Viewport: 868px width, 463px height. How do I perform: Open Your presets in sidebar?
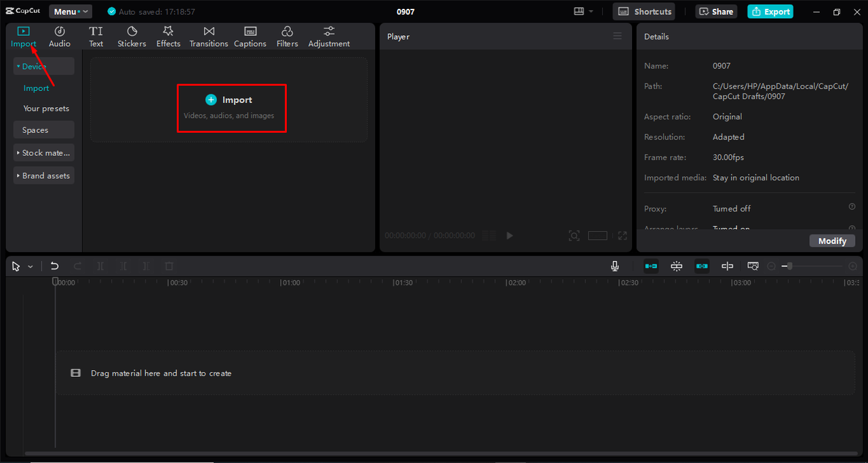tap(46, 108)
